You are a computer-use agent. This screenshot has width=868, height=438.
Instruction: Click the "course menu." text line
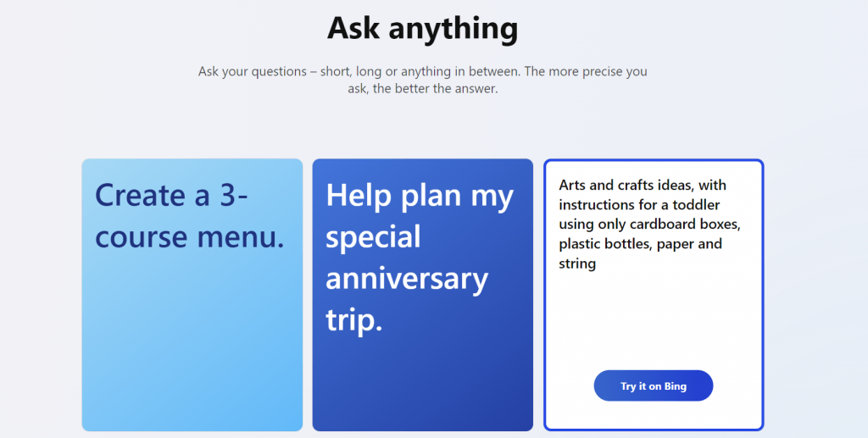189,237
